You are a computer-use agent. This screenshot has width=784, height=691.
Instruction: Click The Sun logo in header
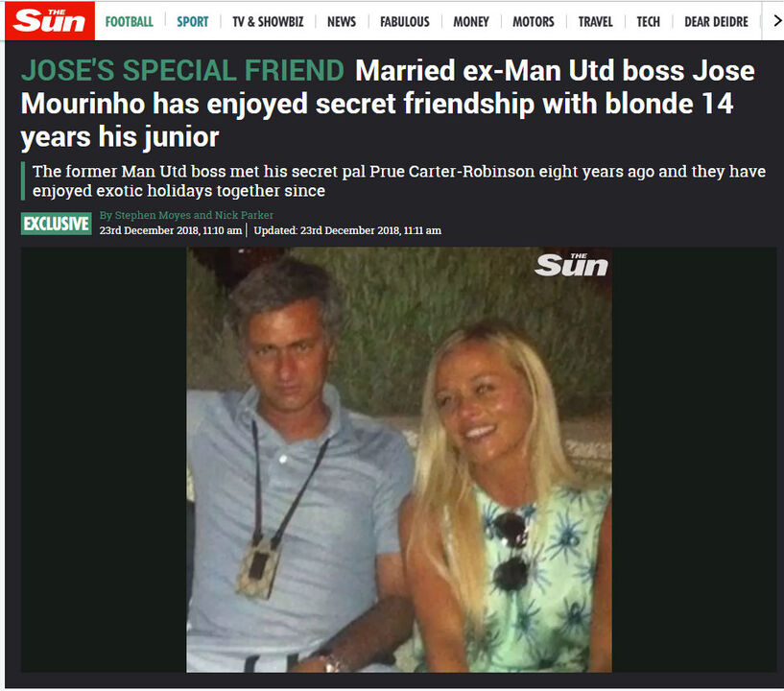[x=50, y=21]
